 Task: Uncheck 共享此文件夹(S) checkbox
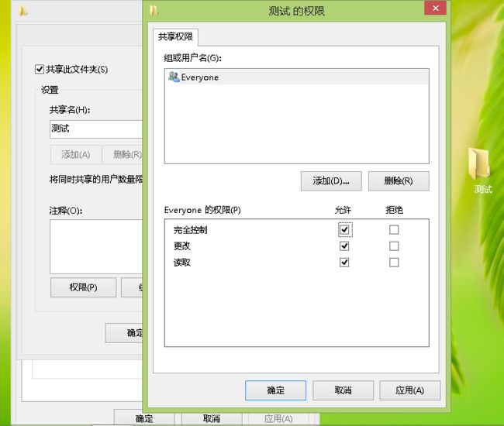click(x=40, y=69)
